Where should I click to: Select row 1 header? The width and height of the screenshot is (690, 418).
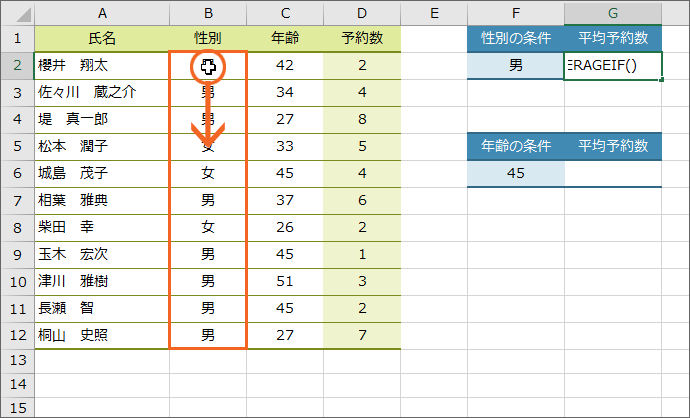click(18, 39)
